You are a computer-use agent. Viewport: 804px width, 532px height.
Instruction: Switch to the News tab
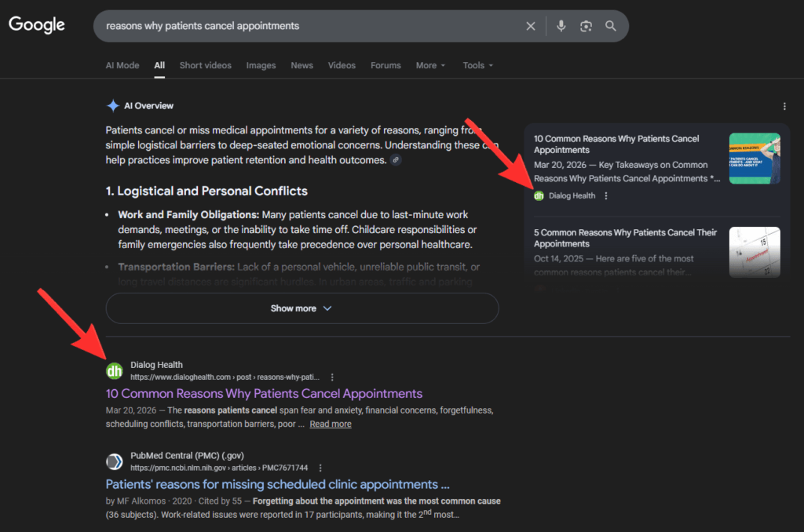tap(301, 65)
